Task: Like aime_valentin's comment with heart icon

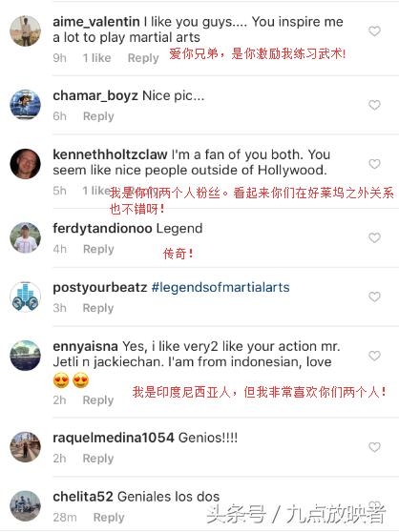Action: point(374,31)
